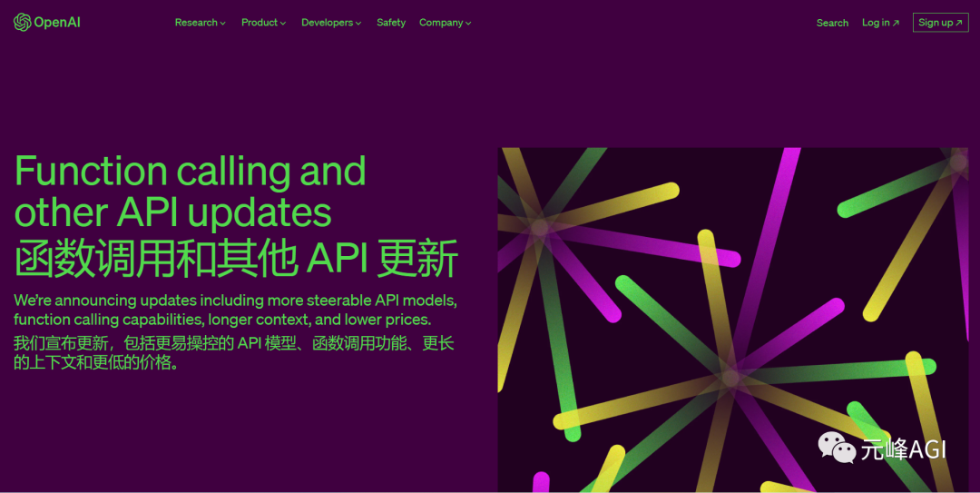The image size is (980, 493).
Task: Click the OpenAI wordmark text
Action: [x=57, y=23]
